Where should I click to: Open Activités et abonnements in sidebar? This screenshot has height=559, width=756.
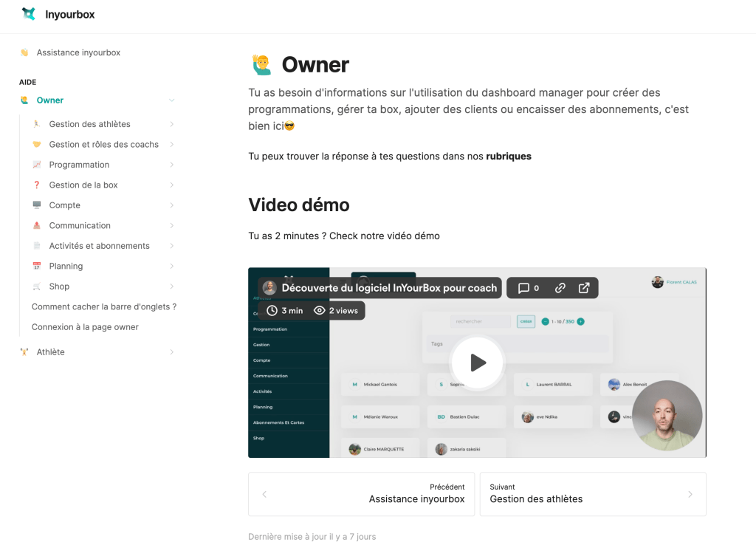[x=99, y=246]
